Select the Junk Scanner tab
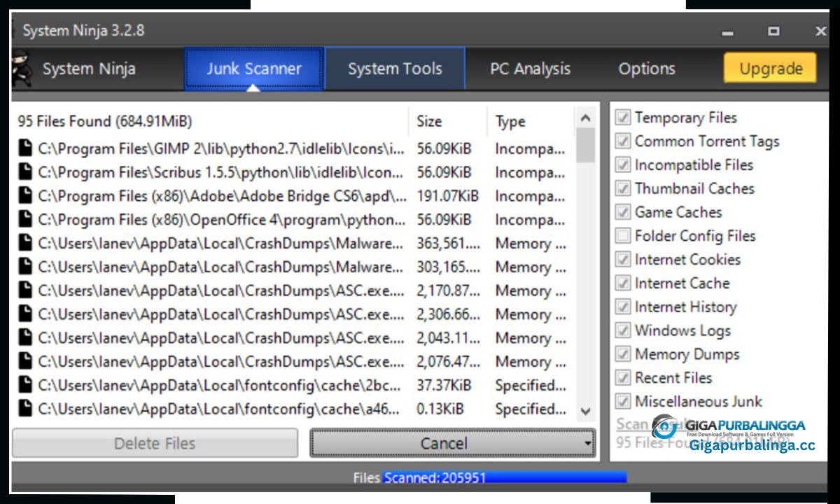840x504 pixels. click(x=254, y=69)
